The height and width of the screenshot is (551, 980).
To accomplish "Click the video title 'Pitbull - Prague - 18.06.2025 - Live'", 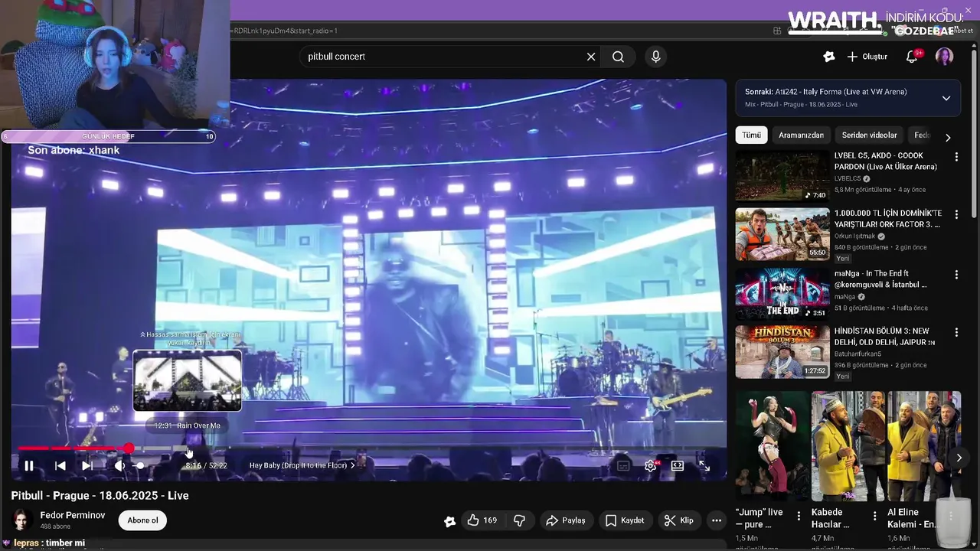I will pyautogui.click(x=100, y=496).
